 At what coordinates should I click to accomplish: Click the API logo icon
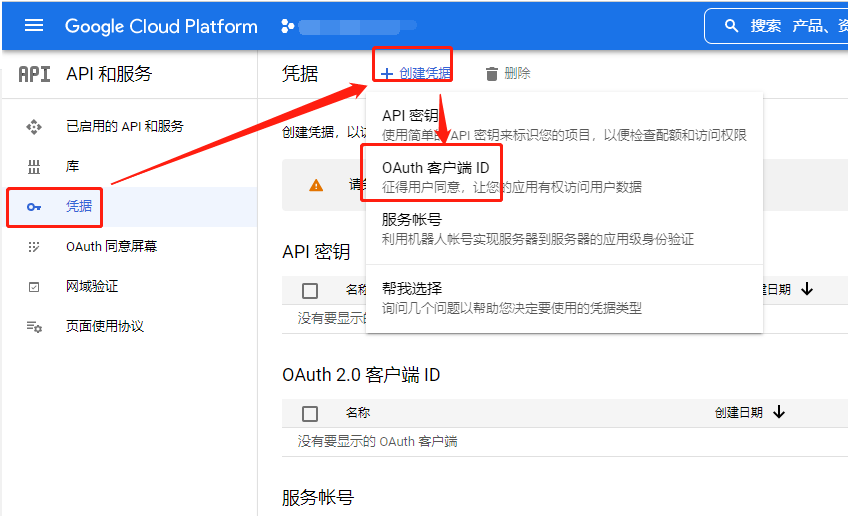[34, 74]
